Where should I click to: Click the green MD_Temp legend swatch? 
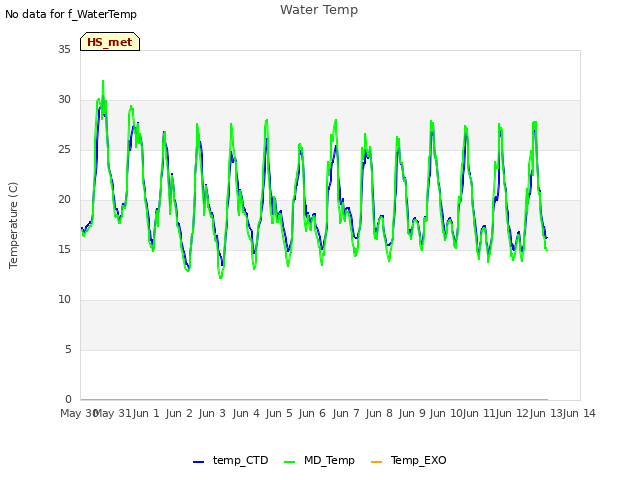289,462
